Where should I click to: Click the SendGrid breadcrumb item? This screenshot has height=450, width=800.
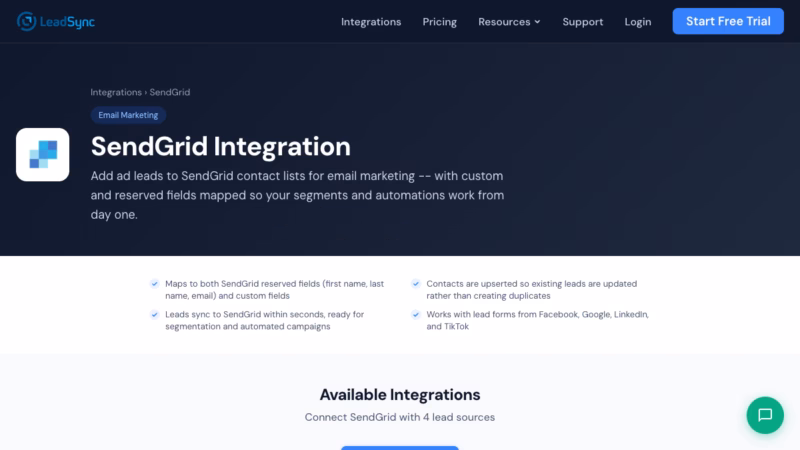coord(170,92)
